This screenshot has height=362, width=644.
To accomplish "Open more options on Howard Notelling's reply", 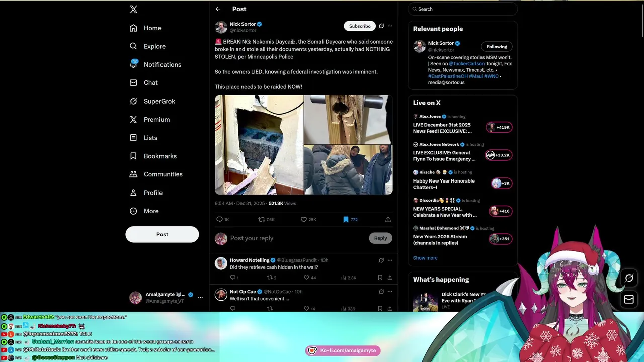I will (x=390, y=260).
